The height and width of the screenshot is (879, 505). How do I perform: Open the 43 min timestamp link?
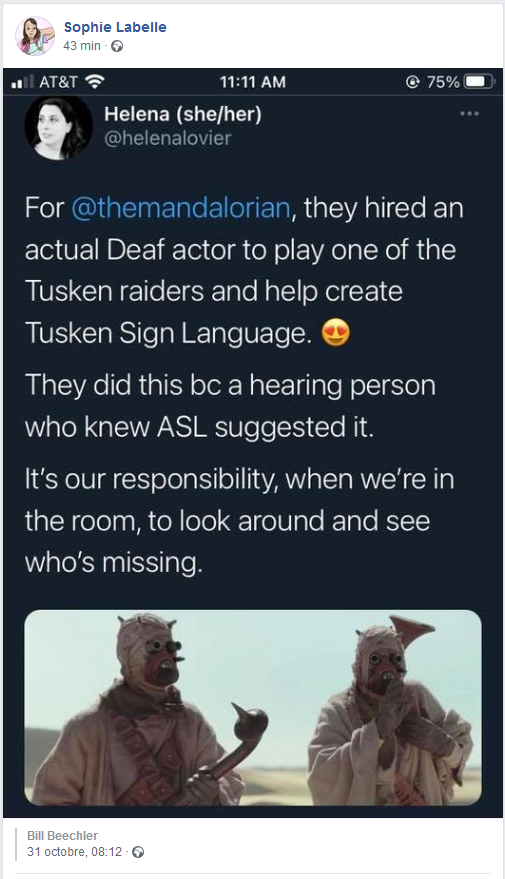coord(82,46)
